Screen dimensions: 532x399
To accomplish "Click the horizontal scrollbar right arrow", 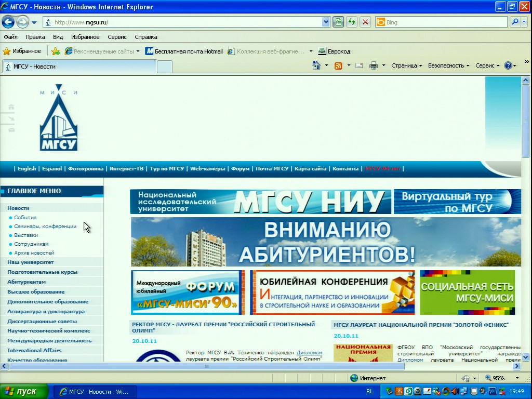I will point(517,366).
